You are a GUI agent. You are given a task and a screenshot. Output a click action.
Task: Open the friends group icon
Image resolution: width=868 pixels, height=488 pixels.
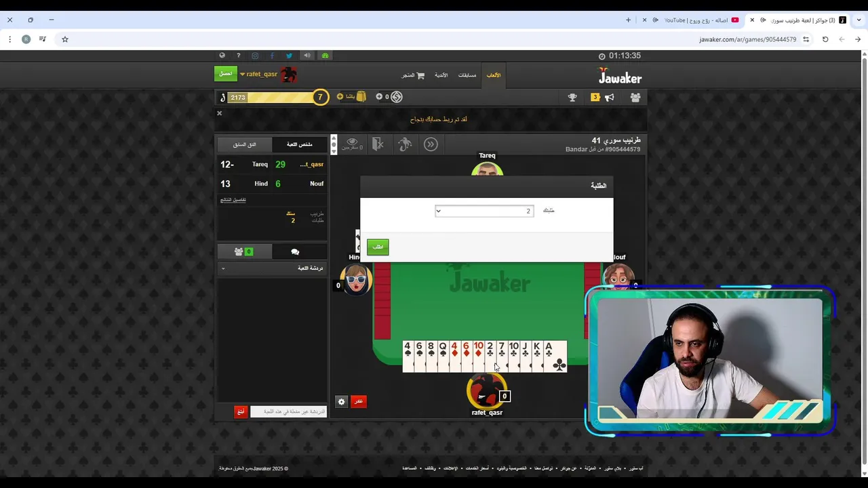(635, 98)
